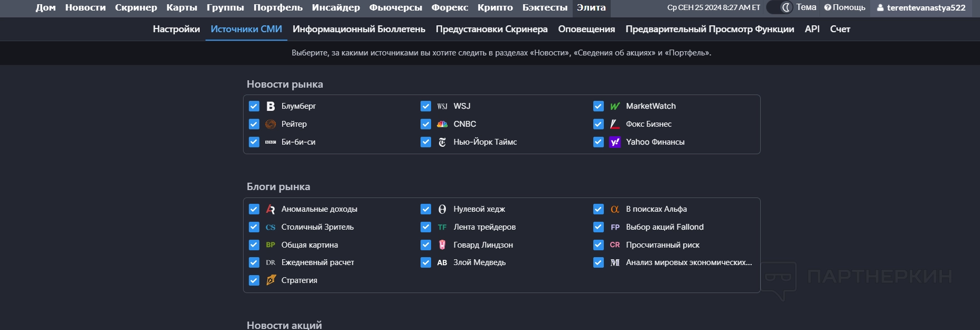
Task: Click the Фокс Бизнес logo icon
Action: (615, 124)
